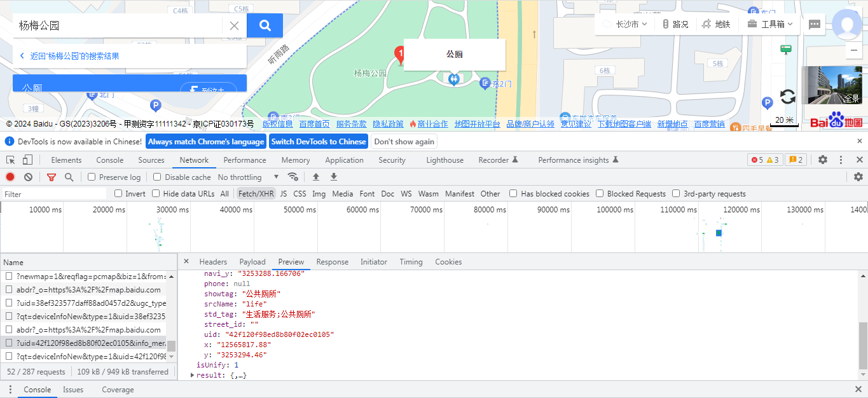This screenshot has height=398, width=868.
Task: Check Has blocked cookies
Action: click(x=513, y=194)
